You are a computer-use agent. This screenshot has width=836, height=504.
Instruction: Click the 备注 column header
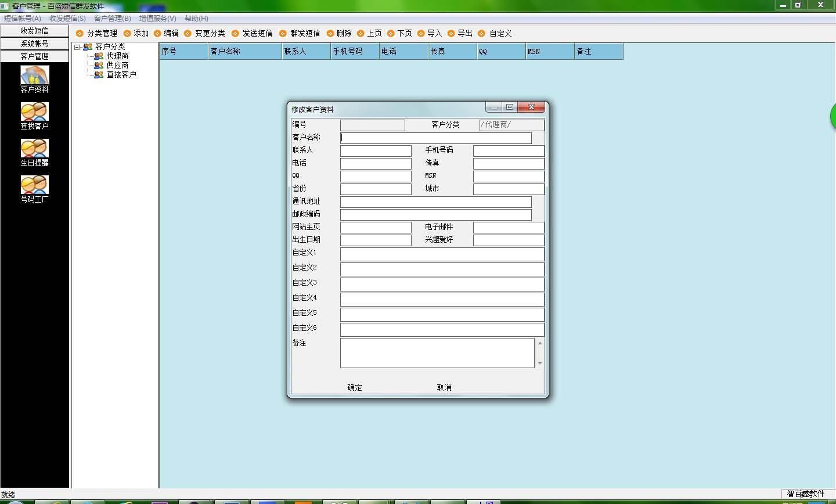(x=599, y=51)
